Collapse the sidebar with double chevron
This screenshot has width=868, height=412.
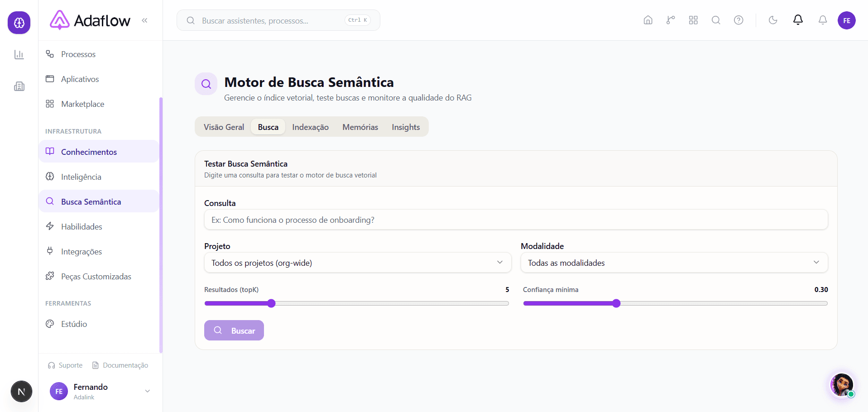tap(144, 20)
